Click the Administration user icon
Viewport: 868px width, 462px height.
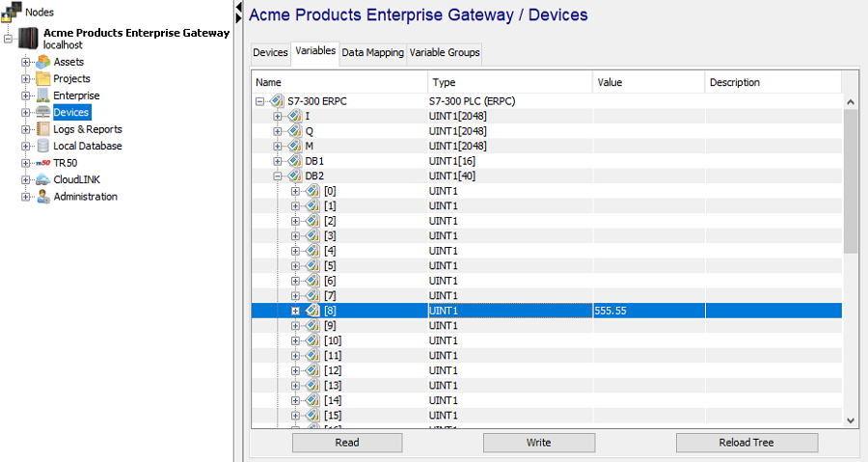[x=43, y=197]
